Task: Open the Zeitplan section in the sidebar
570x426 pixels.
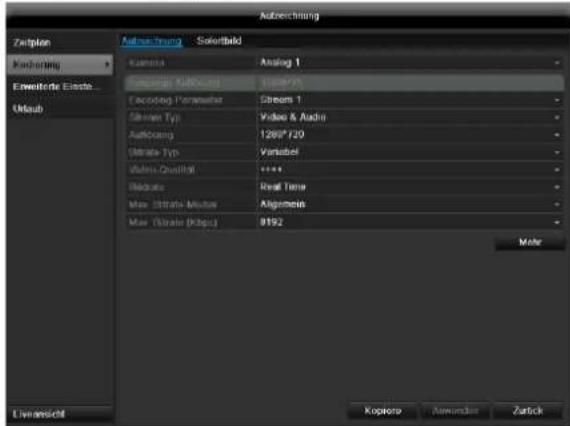Action: pos(60,43)
